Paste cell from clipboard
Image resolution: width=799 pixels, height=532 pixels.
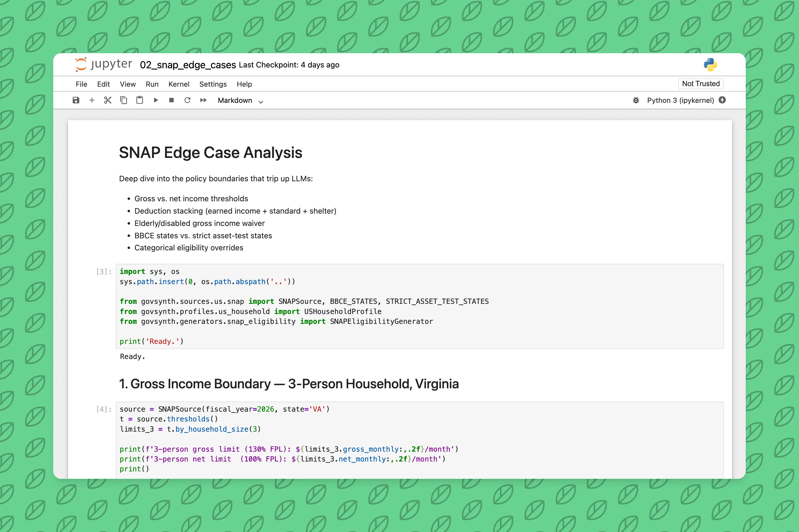[x=139, y=100]
